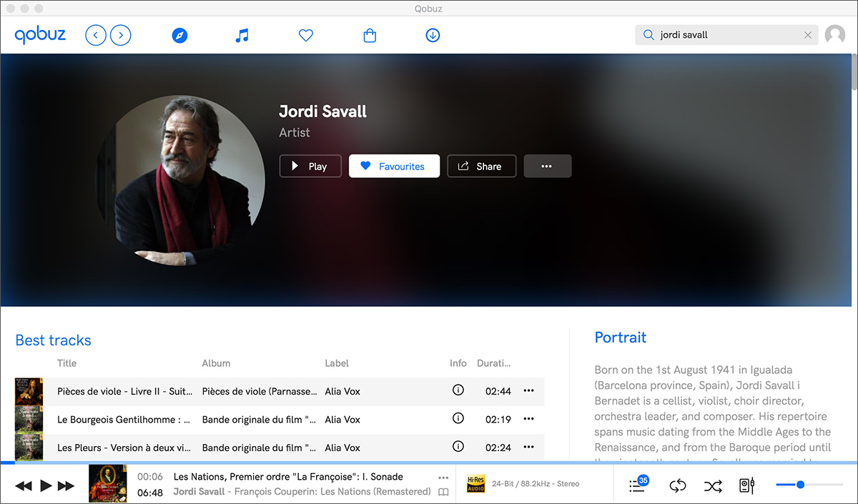Click the page vertical scrollbar
Image resolution: width=858 pixels, height=504 pixels.
[854, 71]
